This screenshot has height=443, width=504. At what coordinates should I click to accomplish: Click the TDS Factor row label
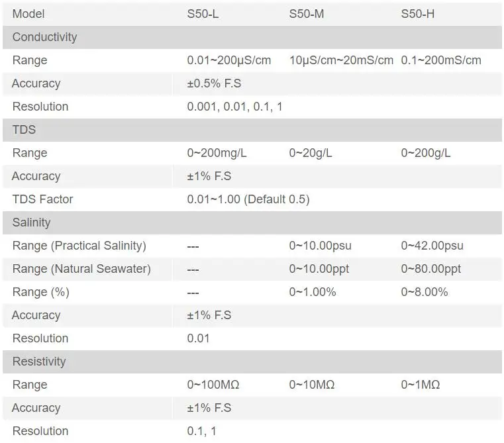[43, 199]
